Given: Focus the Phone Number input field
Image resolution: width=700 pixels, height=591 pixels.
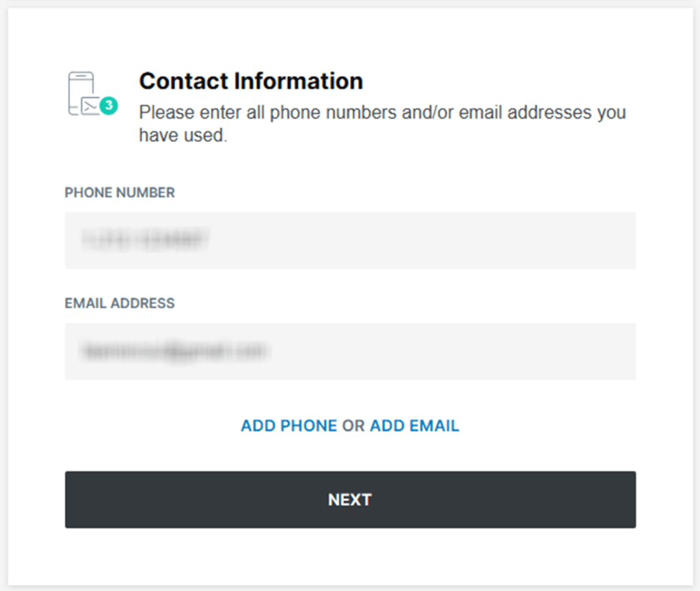Looking at the screenshot, I should 350,240.
